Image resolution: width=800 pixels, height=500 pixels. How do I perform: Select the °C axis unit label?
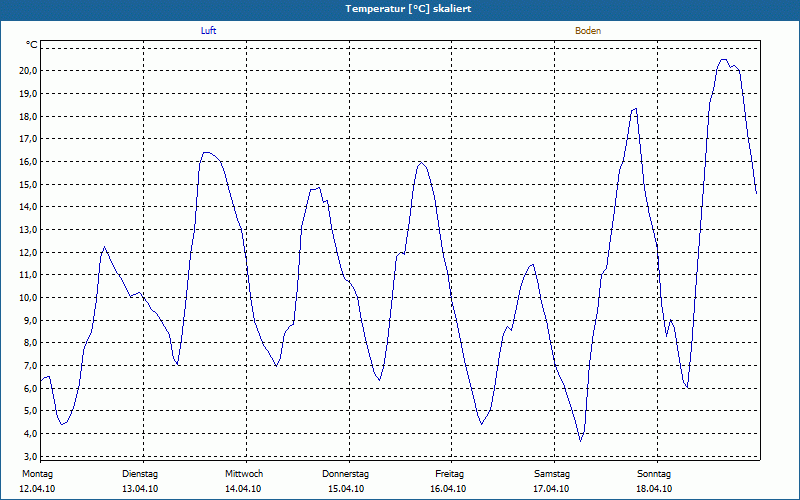[32, 45]
